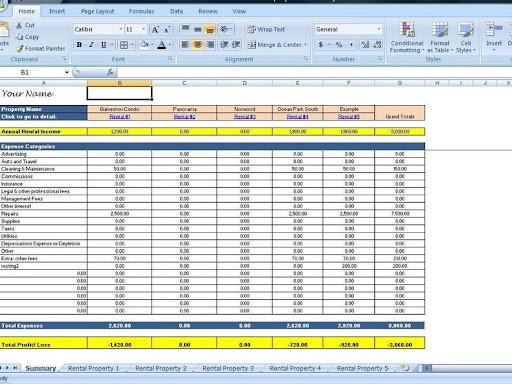Open the Fill Color dropdown arrow
This screenshot has height=384, width=512.
pos(152,45)
